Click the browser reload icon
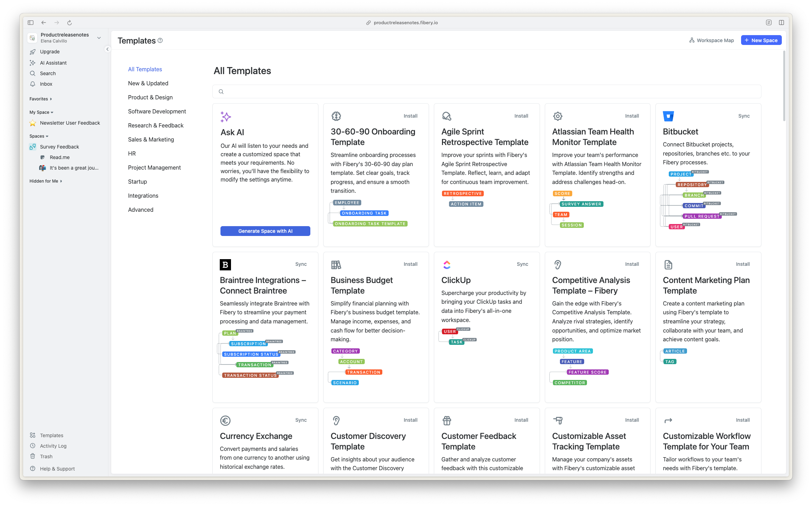812x506 pixels. pyautogui.click(x=70, y=23)
